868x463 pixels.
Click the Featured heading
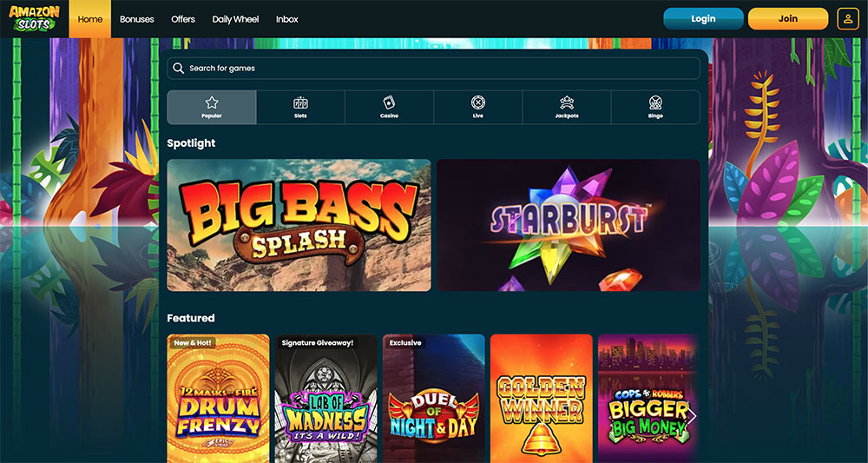coord(190,318)
